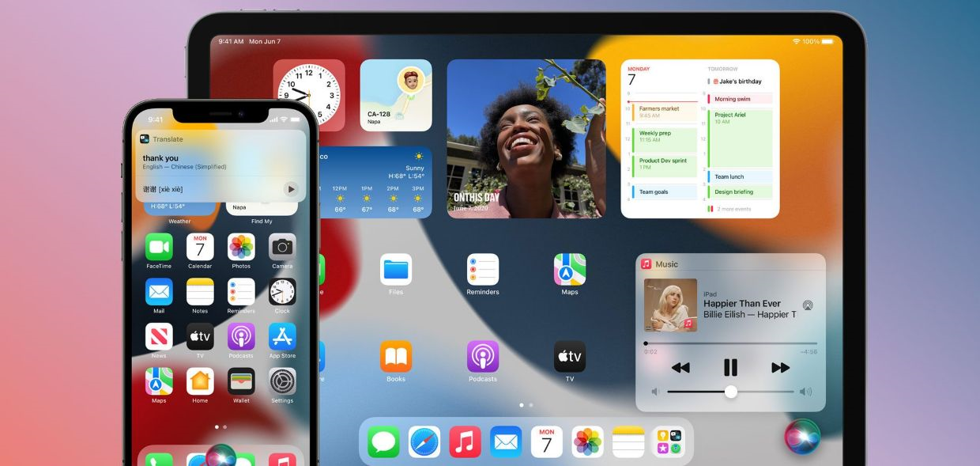This screenshot has width=980, height=466.
Task: Rewind the track in the Music widget
Action: [x=680, y=367]
